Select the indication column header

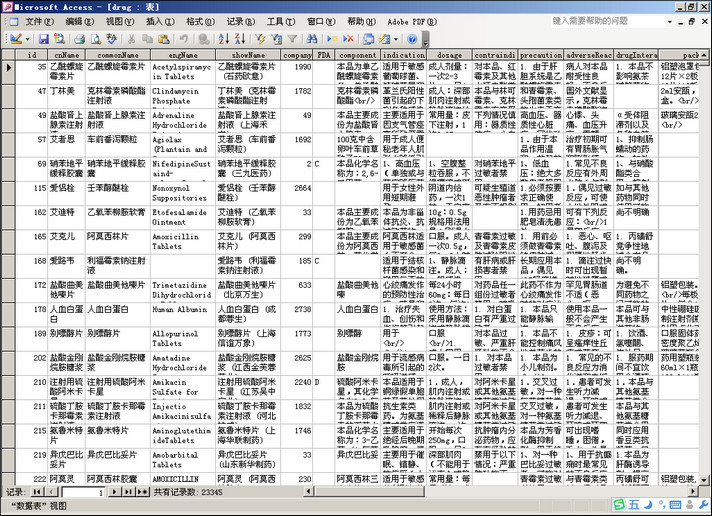(404, 55)
